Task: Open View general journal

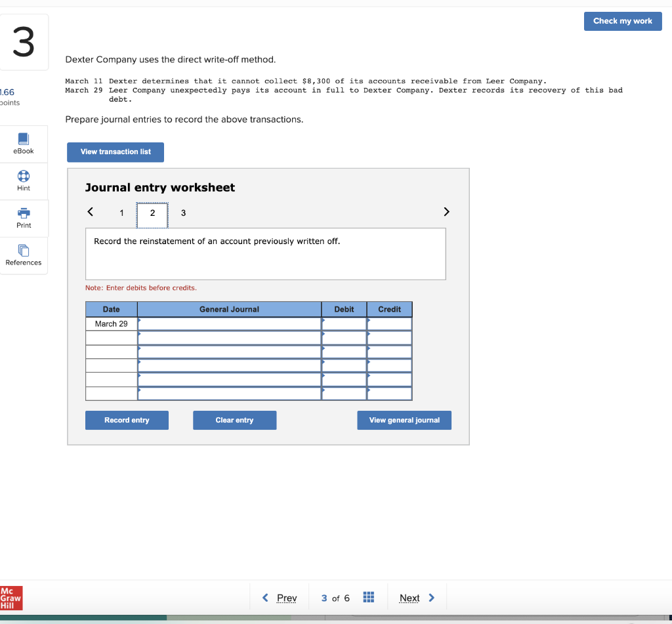Action: coord(404,420)
